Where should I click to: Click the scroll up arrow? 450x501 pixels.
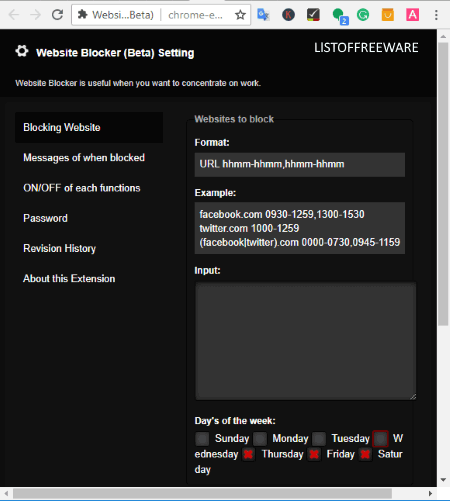point(443,36)
